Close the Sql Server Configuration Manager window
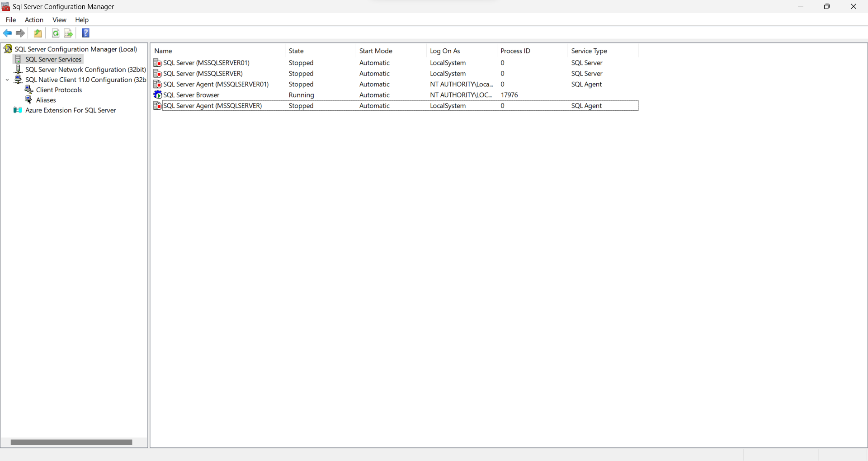The image size is (868, 461). click(x=854, y=6)
